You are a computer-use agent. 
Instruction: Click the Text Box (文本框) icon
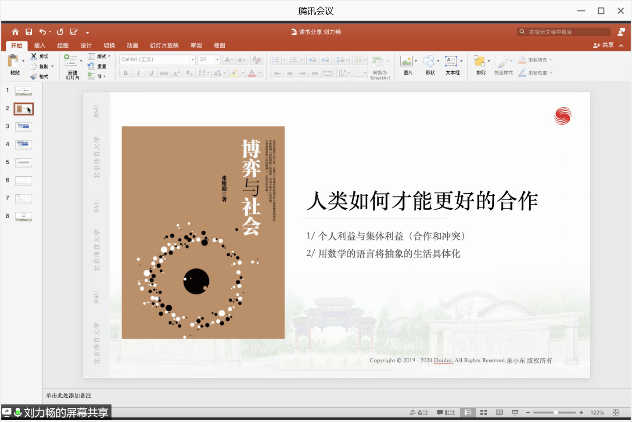pos(453,63)
